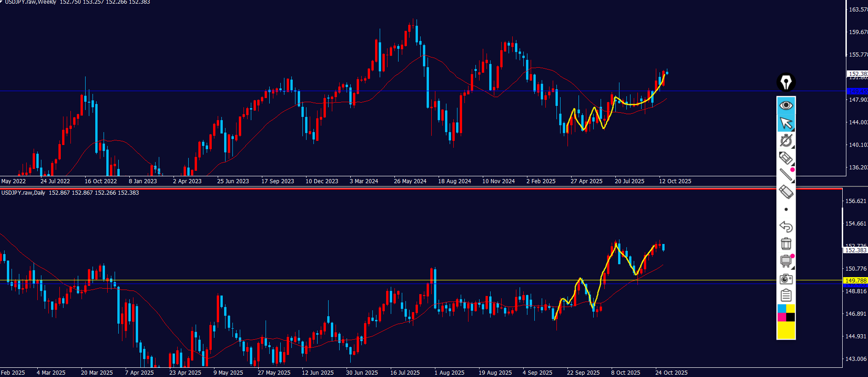Viewport: 868px width, 377px height.
Task: Choose the black color swatch
Action: click(x=791, y=317)
